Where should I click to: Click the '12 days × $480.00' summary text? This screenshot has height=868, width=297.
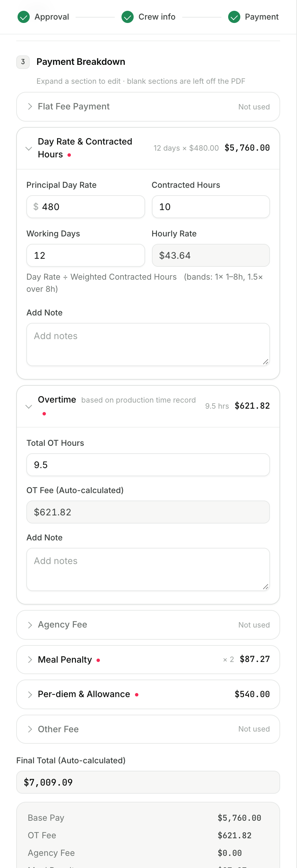point(186,148)
